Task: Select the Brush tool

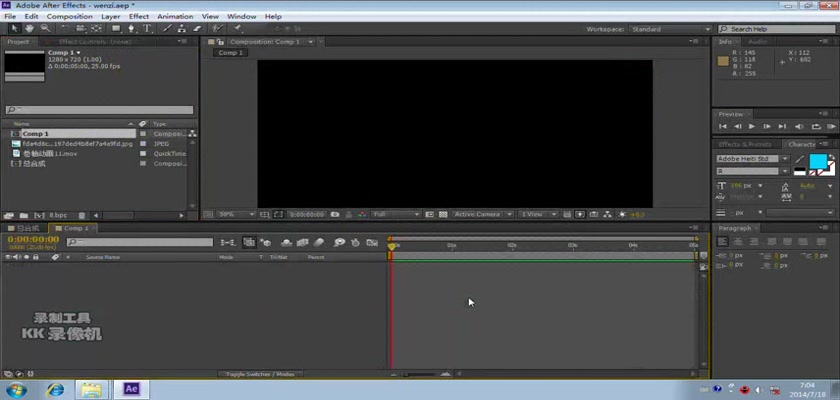Action: click(167, 28)
